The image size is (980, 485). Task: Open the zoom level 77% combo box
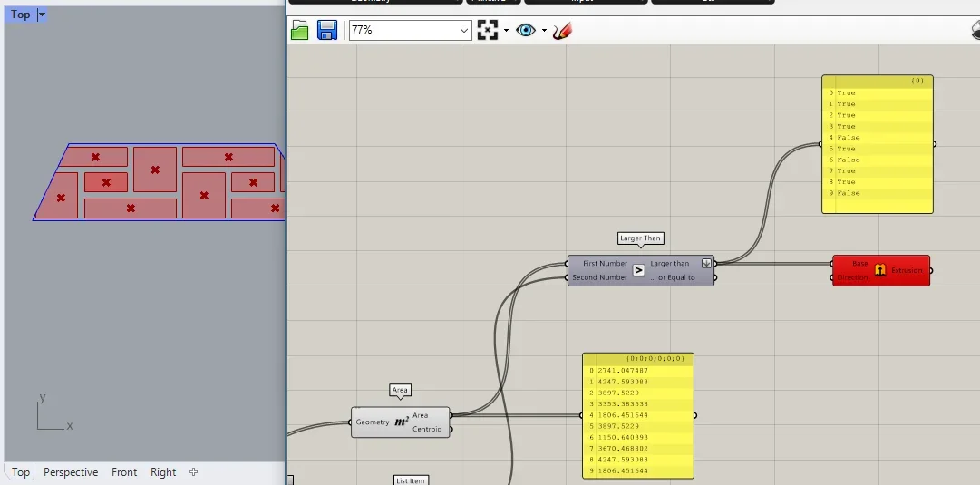(410, 30)
